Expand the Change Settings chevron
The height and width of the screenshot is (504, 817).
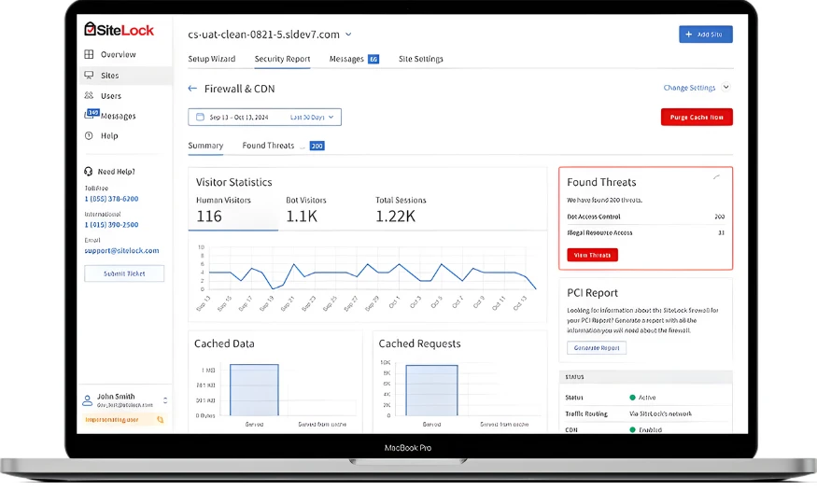point(726,88)
